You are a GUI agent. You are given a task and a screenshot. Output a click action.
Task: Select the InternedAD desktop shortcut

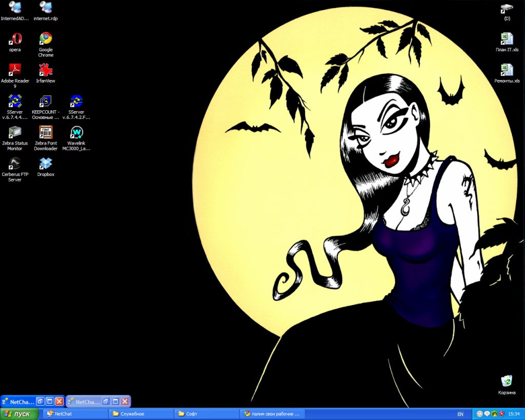(x=15, y=11)
